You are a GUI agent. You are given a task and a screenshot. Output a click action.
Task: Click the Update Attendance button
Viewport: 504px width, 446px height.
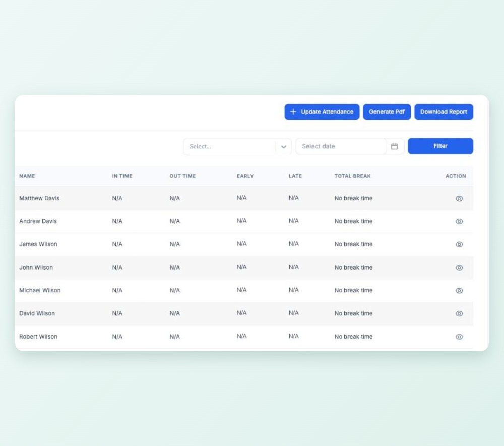(x=322, y=112)
